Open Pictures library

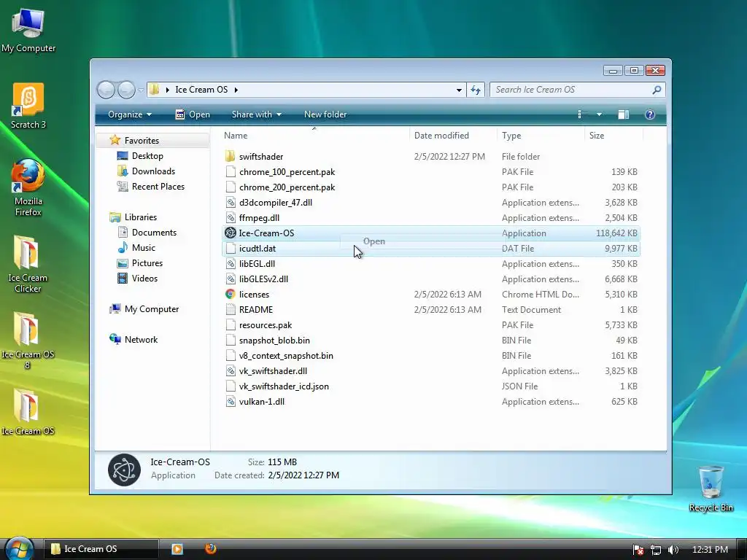(147, 262)
